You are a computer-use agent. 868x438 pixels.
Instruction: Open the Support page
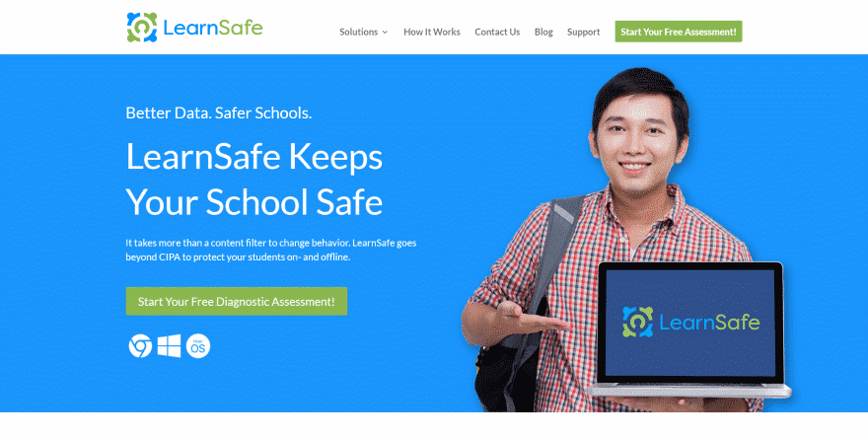point(584,33)
